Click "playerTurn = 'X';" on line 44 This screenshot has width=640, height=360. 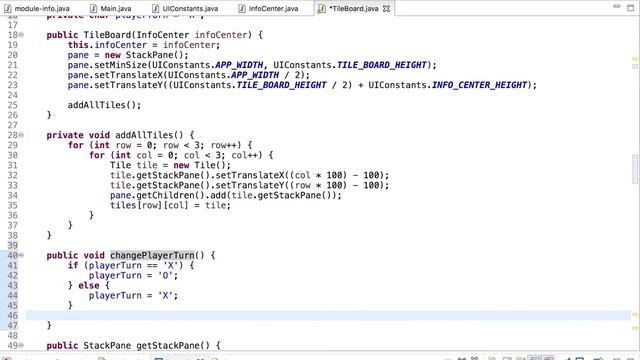[x=133, y=296]
